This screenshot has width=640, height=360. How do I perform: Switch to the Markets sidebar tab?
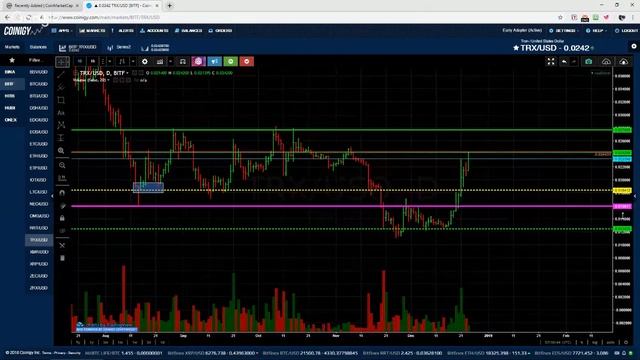12,47
